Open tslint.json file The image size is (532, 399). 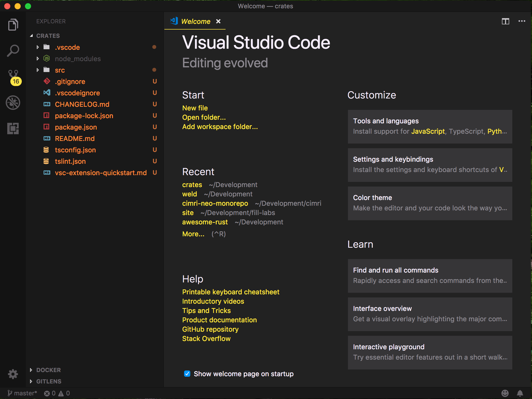pyautogui.click(x=95, y=161)
